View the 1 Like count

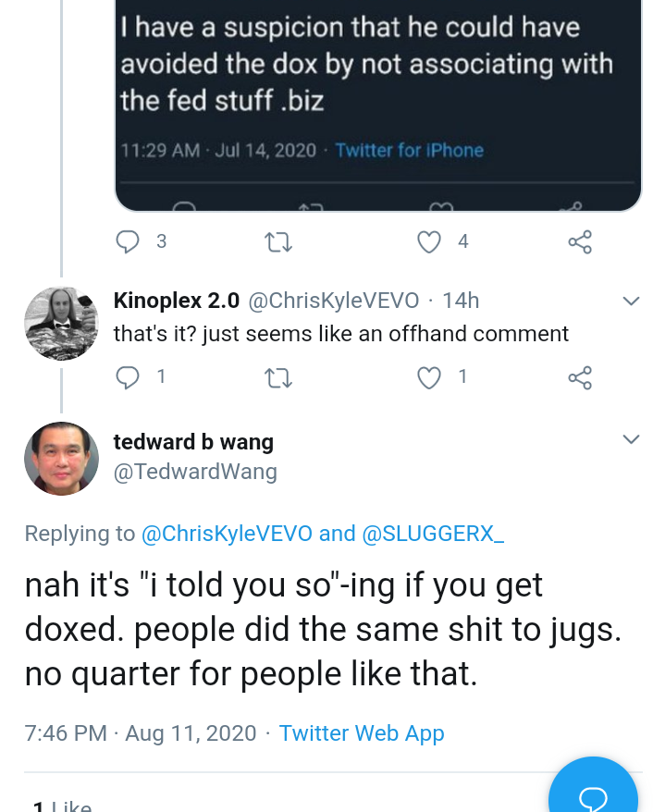(x=61, y=806)
